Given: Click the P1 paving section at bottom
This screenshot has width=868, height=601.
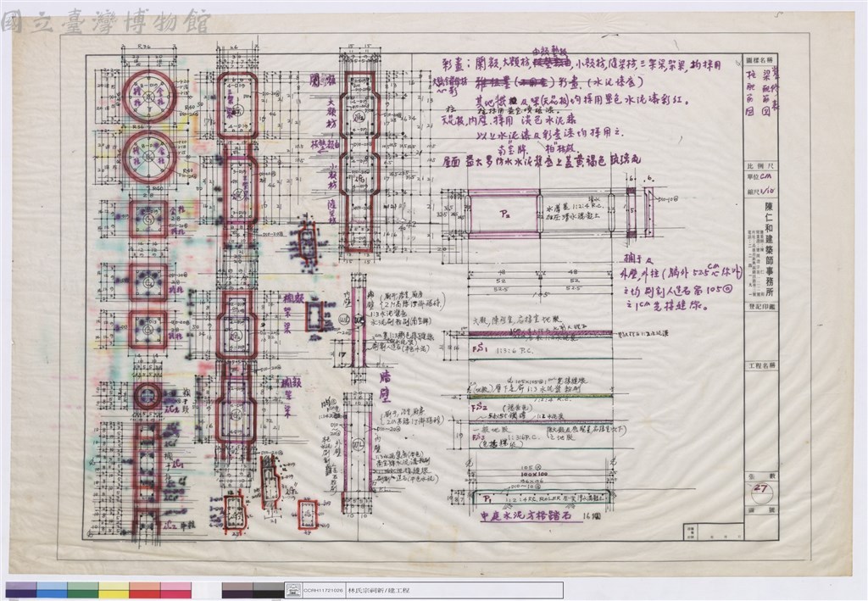Looking at the screenshot, I should click(541, 498).
